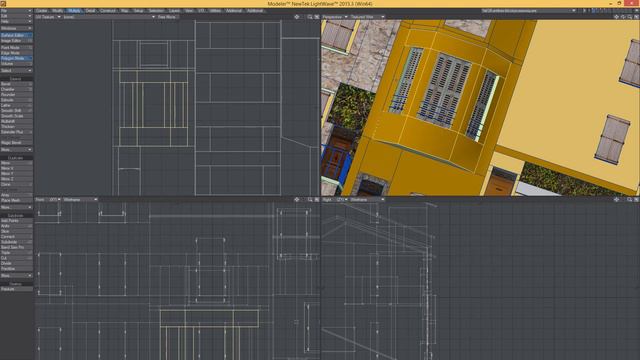Expand More under the Duplicate section
Screen dimensions: 640x360
point(16,207)
